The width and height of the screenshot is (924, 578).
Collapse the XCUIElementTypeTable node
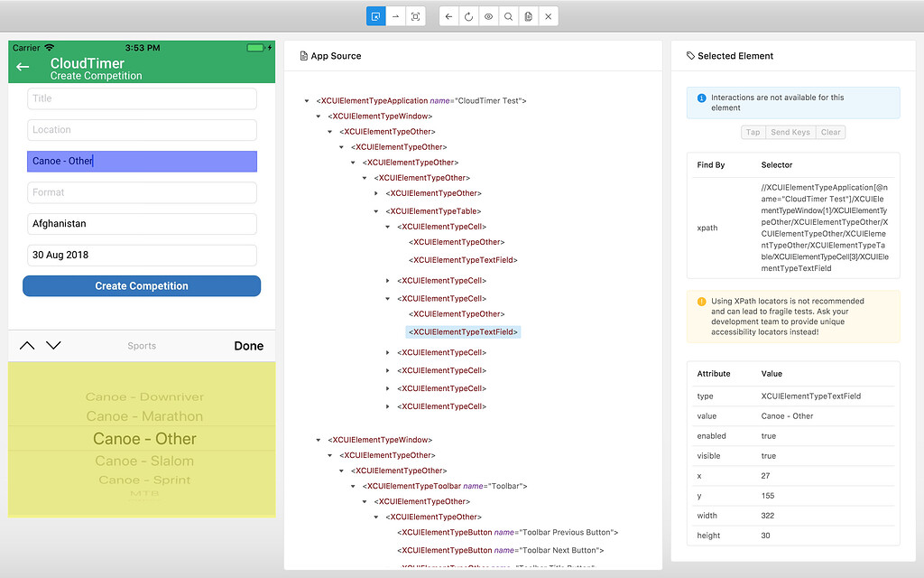click(376, 211)
